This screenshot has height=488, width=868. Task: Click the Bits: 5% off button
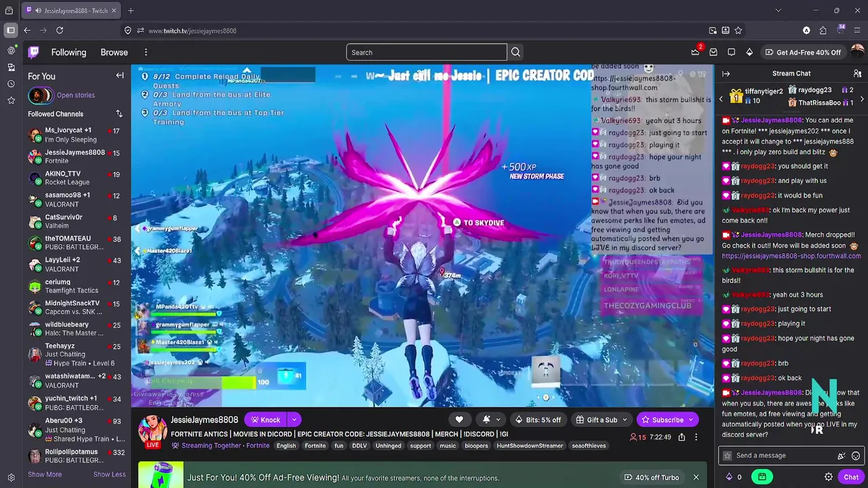[538, 420]
